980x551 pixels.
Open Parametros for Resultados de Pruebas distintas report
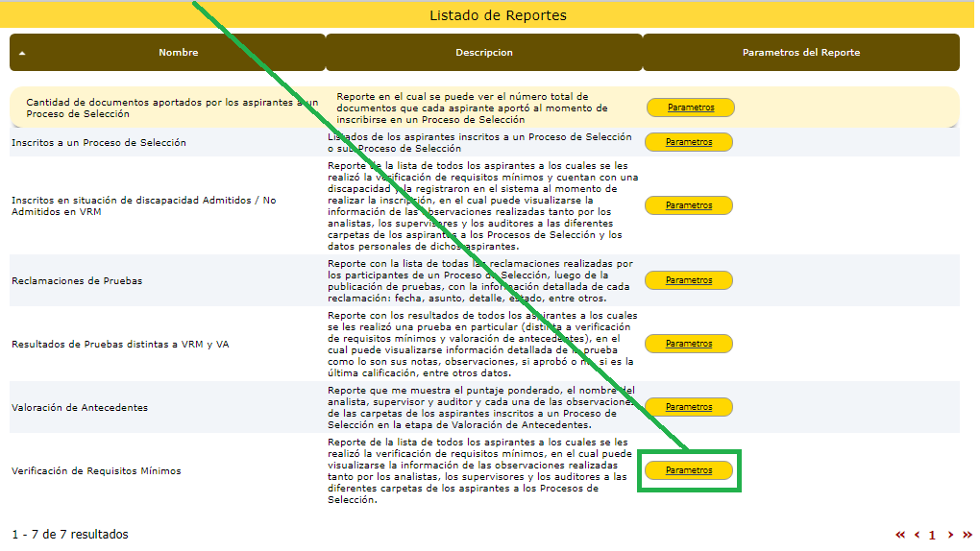689,344
